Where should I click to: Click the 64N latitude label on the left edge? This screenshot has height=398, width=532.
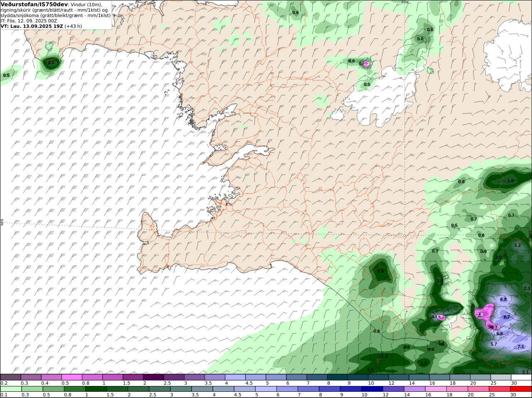tap(2, 222)
